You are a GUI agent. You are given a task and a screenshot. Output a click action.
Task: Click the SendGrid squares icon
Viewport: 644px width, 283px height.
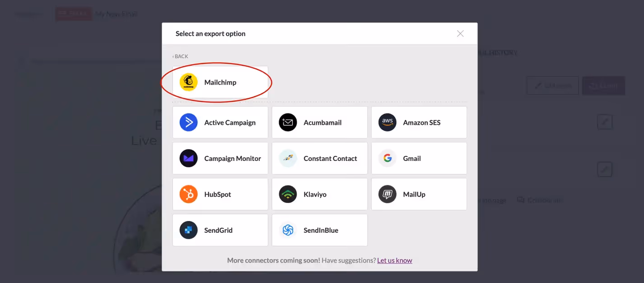click(x=188, y=230)
